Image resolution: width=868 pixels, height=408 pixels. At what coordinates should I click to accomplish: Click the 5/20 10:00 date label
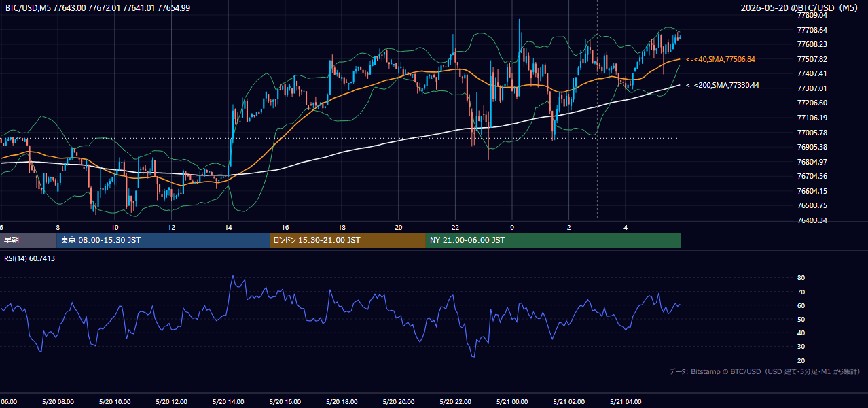(114, 402)
